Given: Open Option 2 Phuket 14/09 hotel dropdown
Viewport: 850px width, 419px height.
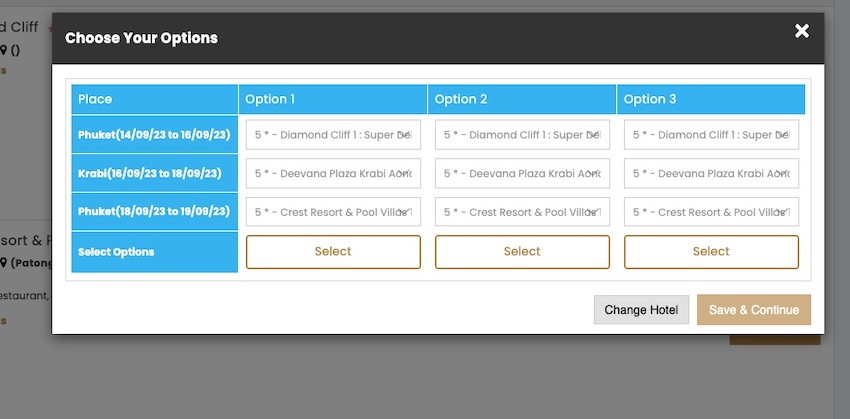Looking at the screenshot, I should pos(522,135).
